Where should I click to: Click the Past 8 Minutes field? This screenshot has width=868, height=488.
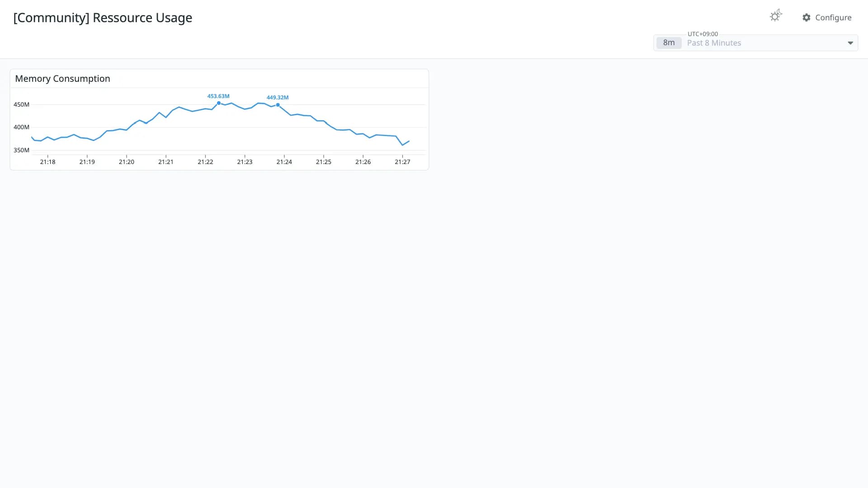click(x=755, y=43)
